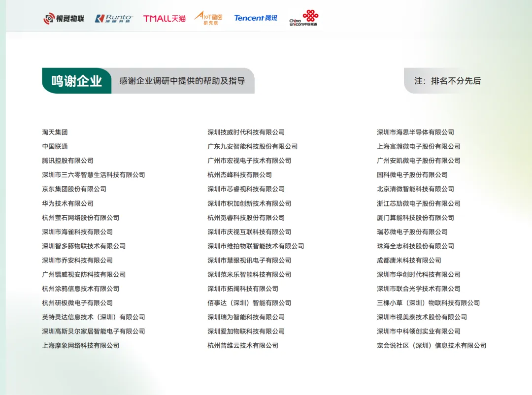Click the company name 淘天集团
Image resolution: width=532 pixels, height=395 pixels.
[55, 132]
